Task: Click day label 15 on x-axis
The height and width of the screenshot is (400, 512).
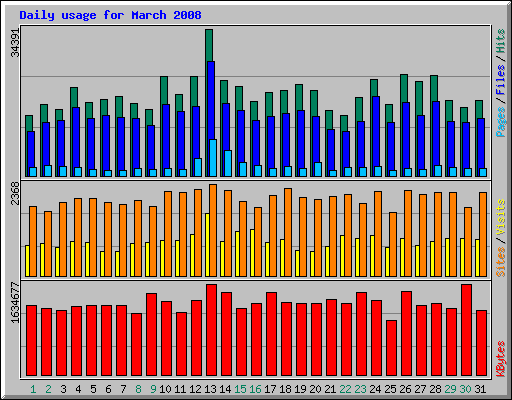Action: [240, 389]
